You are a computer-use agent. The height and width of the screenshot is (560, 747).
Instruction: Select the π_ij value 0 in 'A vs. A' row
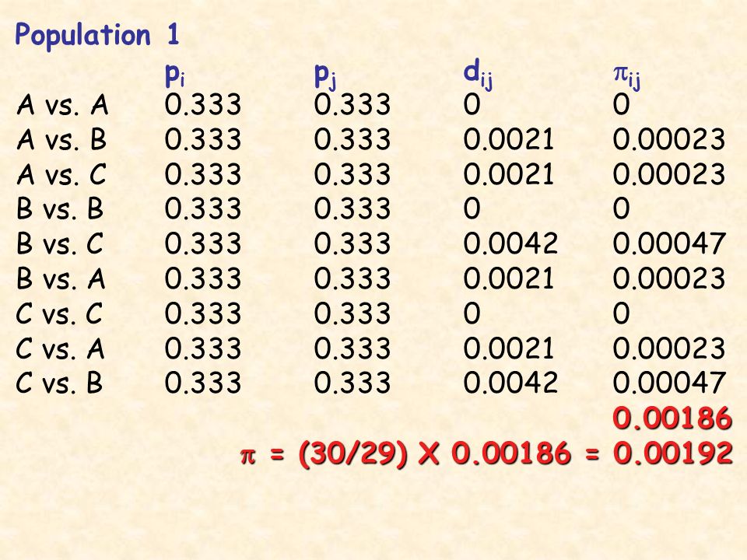621,105
